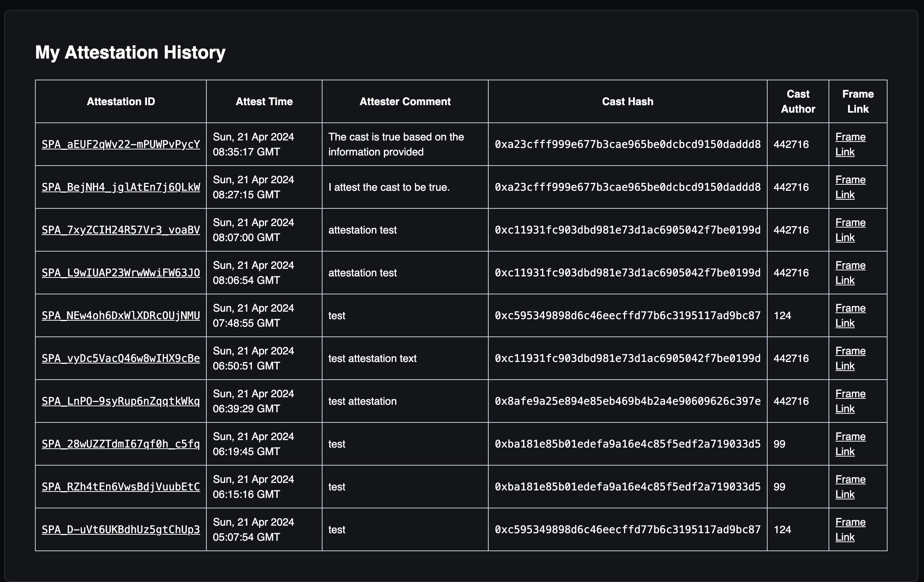Select attestation ID SPA_L9wIUAP23WrwWwiFW63J0

121,273
